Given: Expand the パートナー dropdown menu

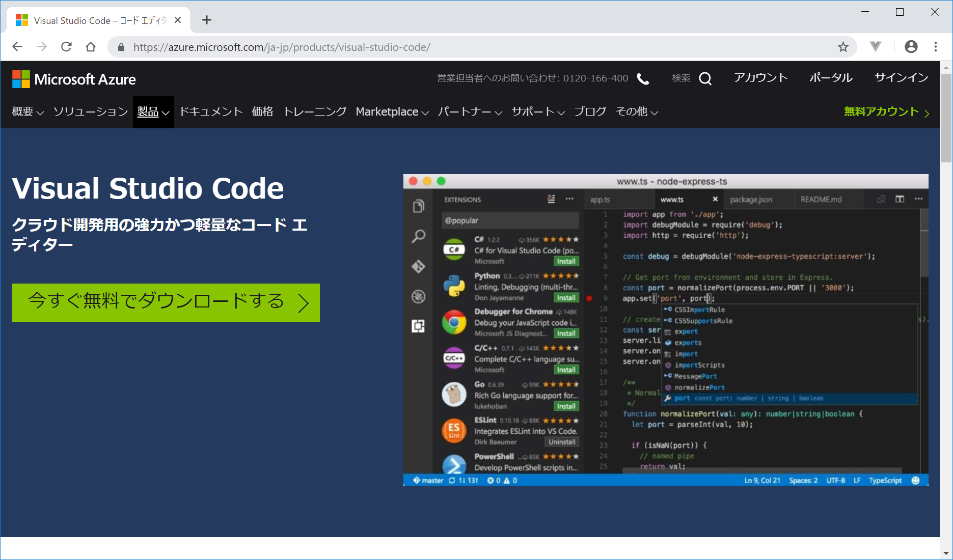Looking at the screenshot, I should click(470, 112).
